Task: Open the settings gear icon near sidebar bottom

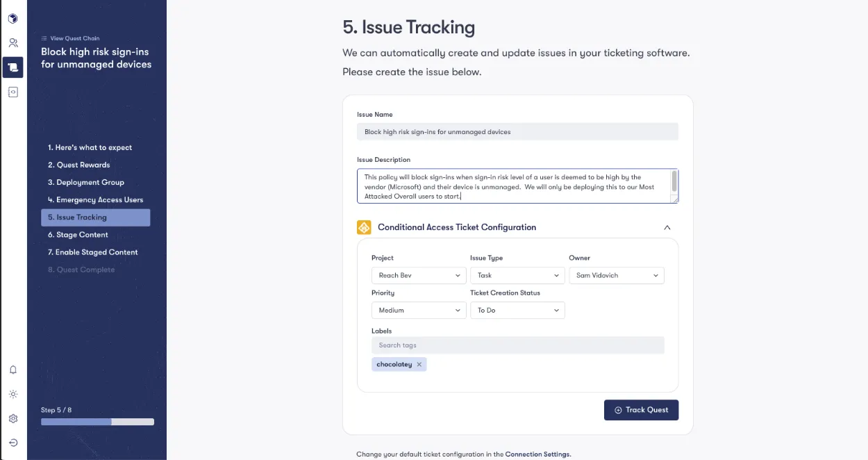Action: pos(12,418)
